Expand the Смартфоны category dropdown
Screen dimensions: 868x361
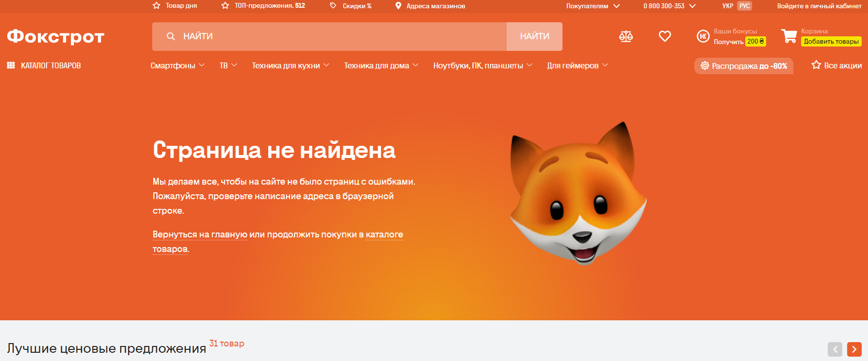[x=177, y=65]
